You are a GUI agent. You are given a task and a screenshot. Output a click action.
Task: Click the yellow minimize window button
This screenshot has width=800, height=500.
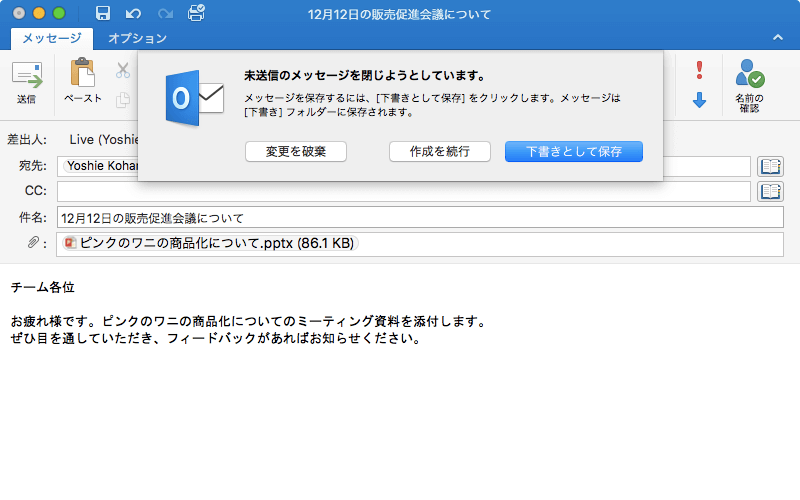39,13
